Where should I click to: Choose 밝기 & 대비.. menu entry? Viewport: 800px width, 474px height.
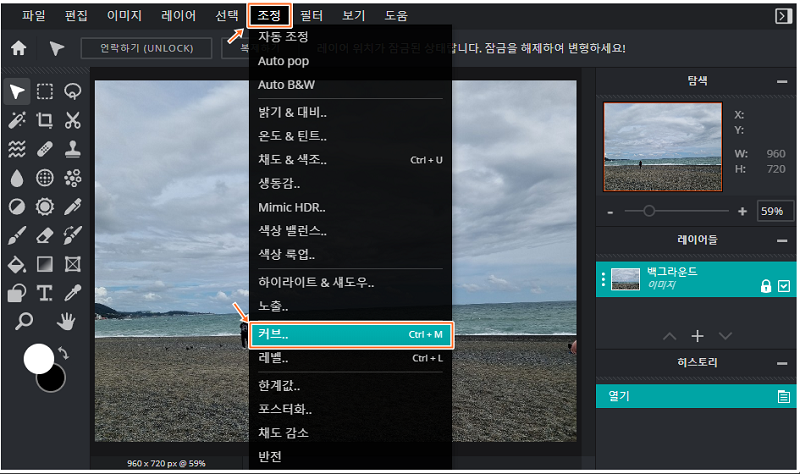pos(351,113)
